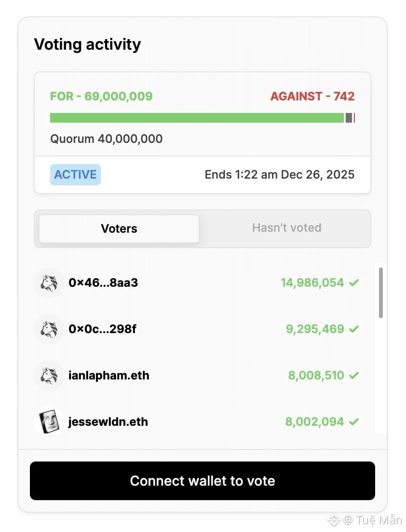Click checkmark beside 9,295,469 votes
This screenshot has height=532, width=406.
[354, 329]
